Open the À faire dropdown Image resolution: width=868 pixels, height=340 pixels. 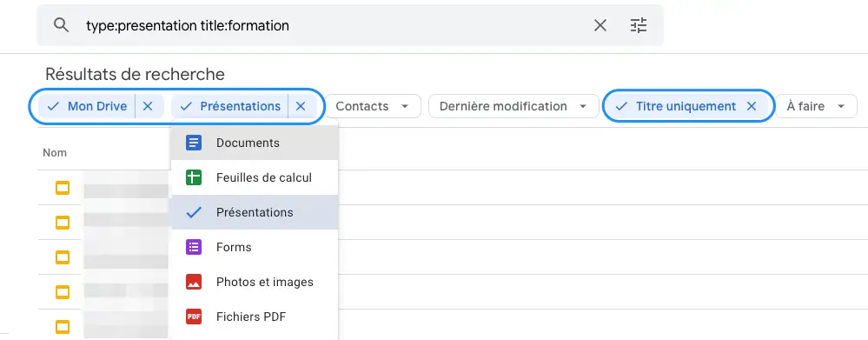pos(817,106)
